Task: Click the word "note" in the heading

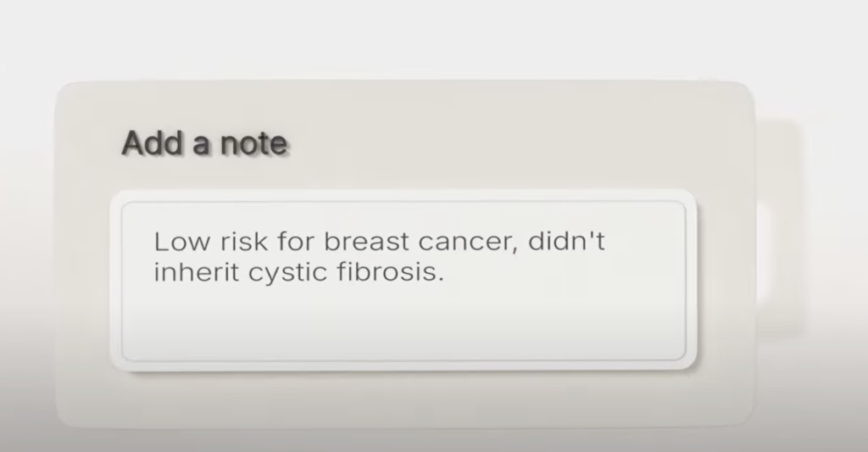Action: point(253,143)
